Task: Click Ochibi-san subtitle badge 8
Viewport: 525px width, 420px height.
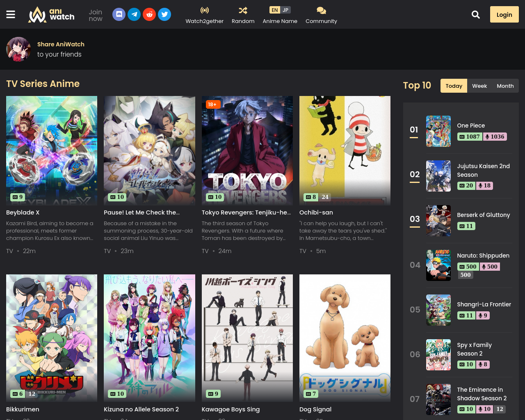Action: click(311, 197)
